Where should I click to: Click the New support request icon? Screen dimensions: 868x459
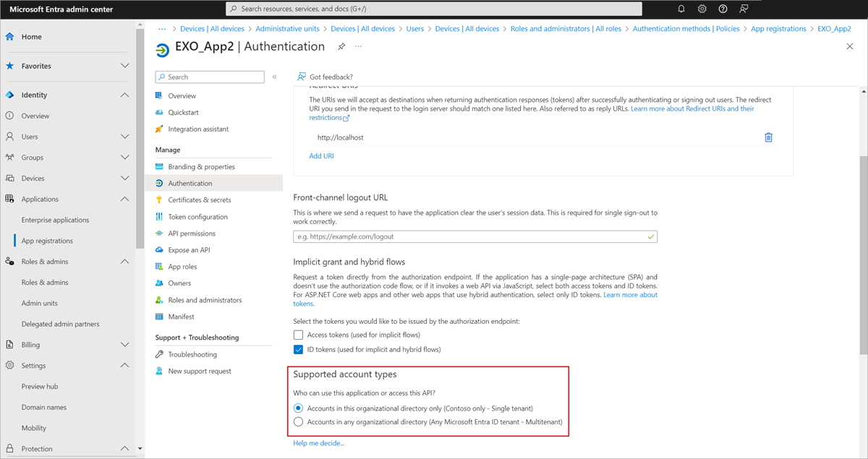(x=159, y=371)
